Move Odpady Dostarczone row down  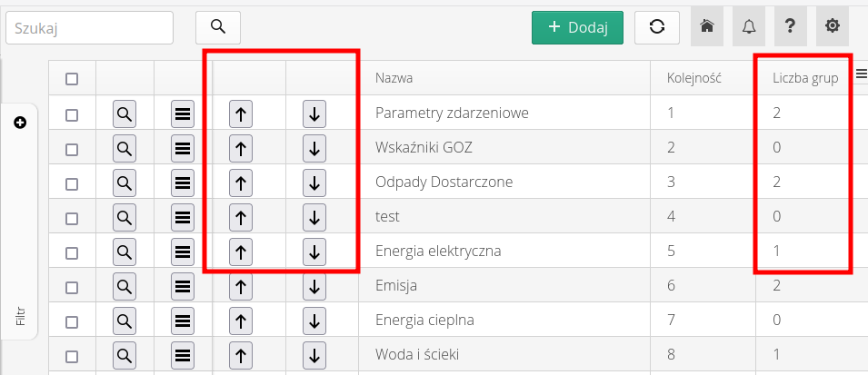(314, 183)
